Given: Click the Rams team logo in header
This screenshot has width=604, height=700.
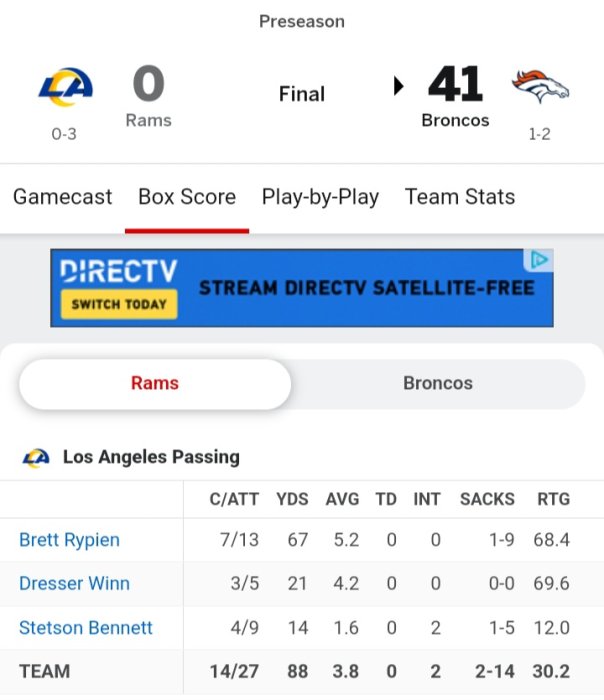Looking at the screenshot, I should [x=65, y=87].
